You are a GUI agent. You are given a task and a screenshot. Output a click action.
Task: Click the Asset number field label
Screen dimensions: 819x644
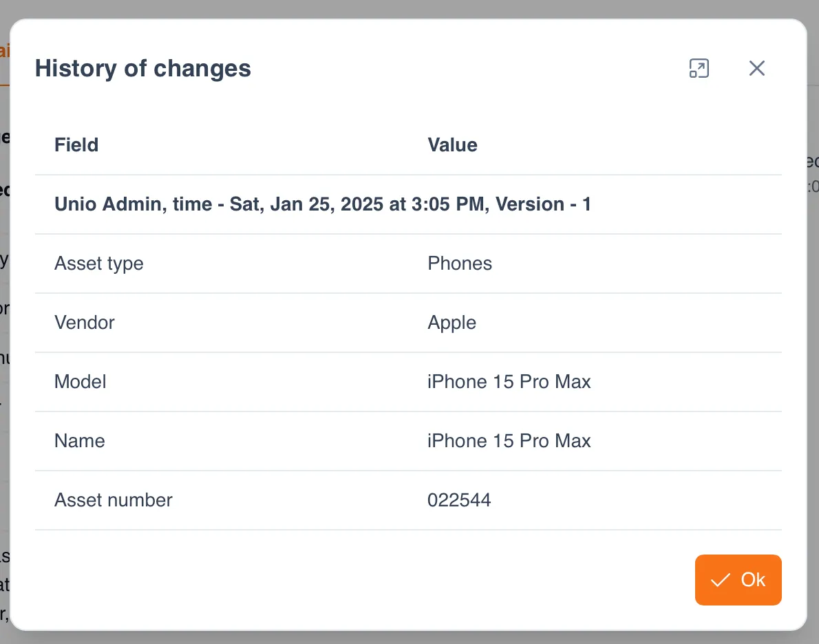[114, 500]
